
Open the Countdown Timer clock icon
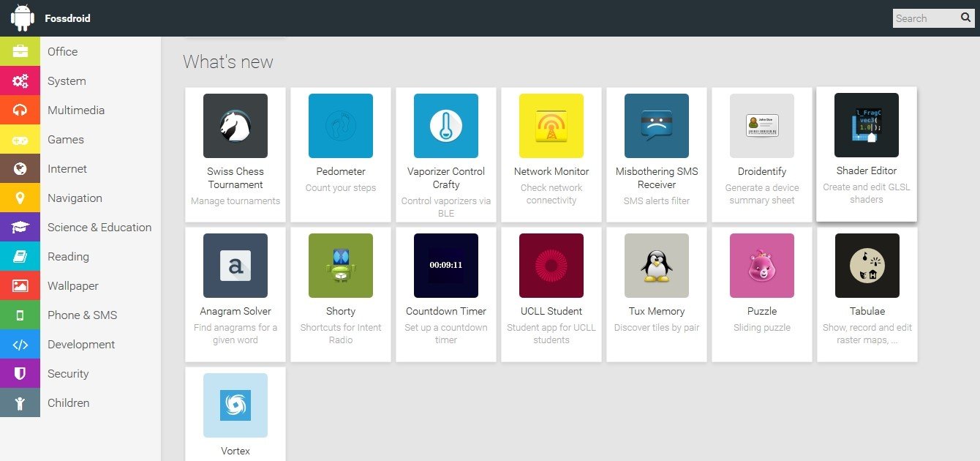click(x=446, y=266)
